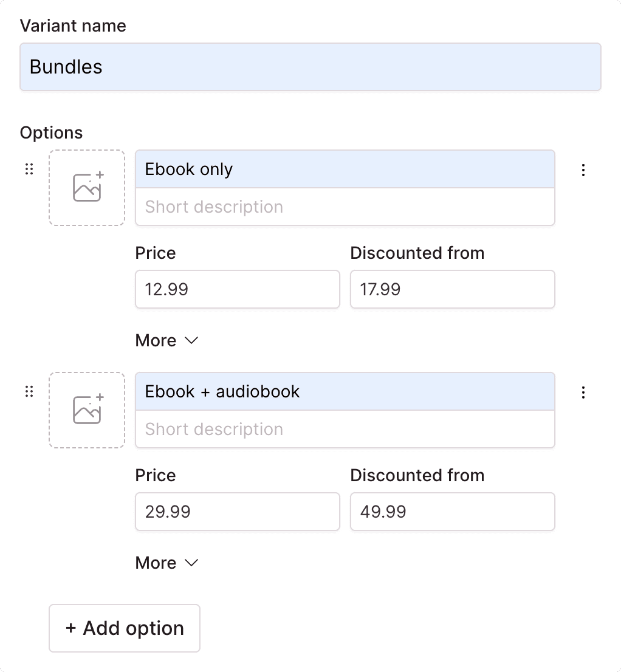Click the Discounted from field showing 49.99
This screenshot has height=672, width=621.
pyautogui.click(x=452, y=512)
